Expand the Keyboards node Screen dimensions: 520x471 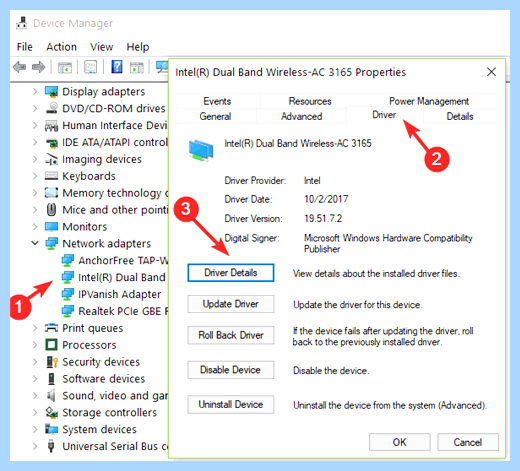35,176
